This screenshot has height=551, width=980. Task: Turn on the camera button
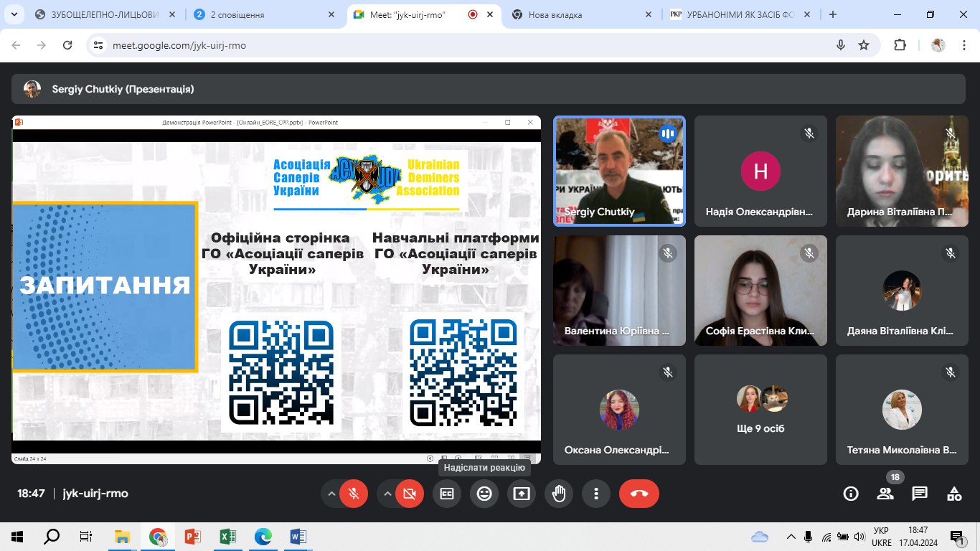(x=410, y=494)
